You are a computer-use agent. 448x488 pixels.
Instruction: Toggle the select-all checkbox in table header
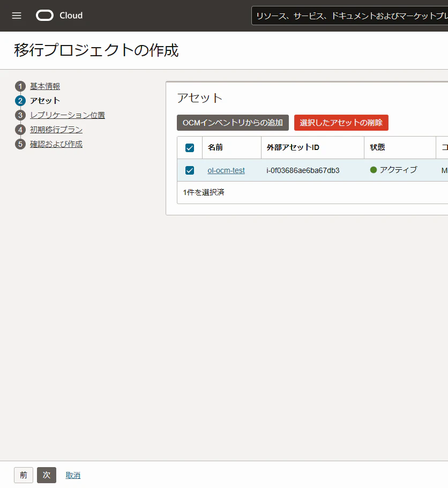click(190, 147)
